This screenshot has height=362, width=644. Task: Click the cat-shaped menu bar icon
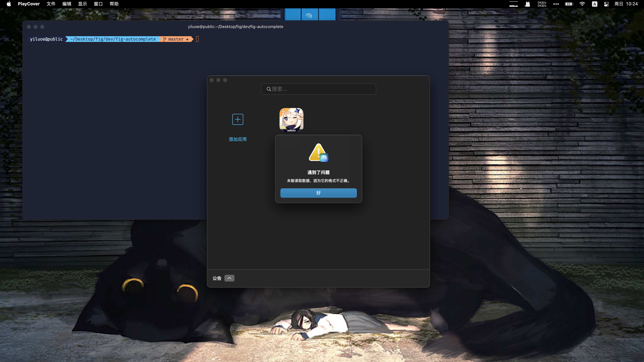(527, 4)
